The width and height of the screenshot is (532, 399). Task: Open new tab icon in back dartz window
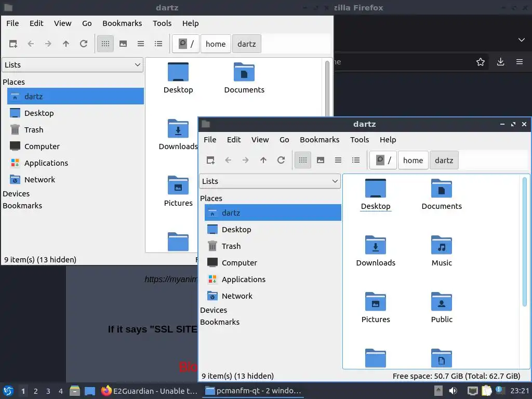(x=13, y=44)
